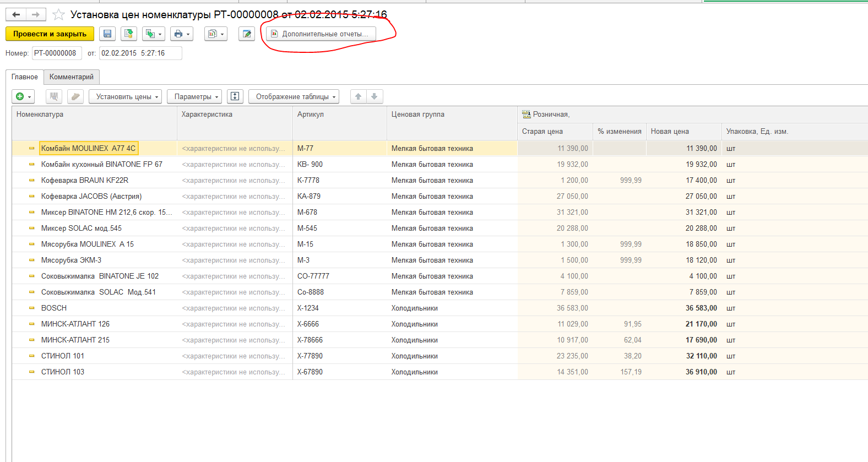Open Дополнительные отчеты
Image resolution: width=868 pixels, height=462 pixels.
(x=321, y=34)
